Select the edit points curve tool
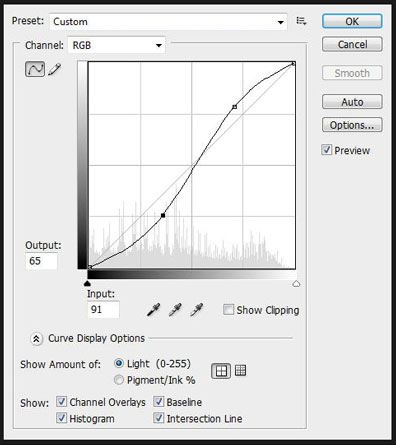Screen dimensions: 396x445 click(x=35, y=69)
